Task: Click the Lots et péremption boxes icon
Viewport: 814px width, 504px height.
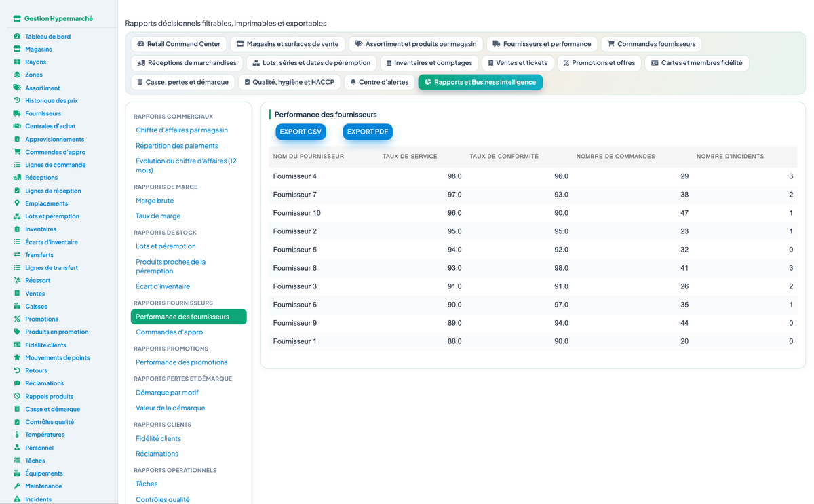Action: [17, 216]
